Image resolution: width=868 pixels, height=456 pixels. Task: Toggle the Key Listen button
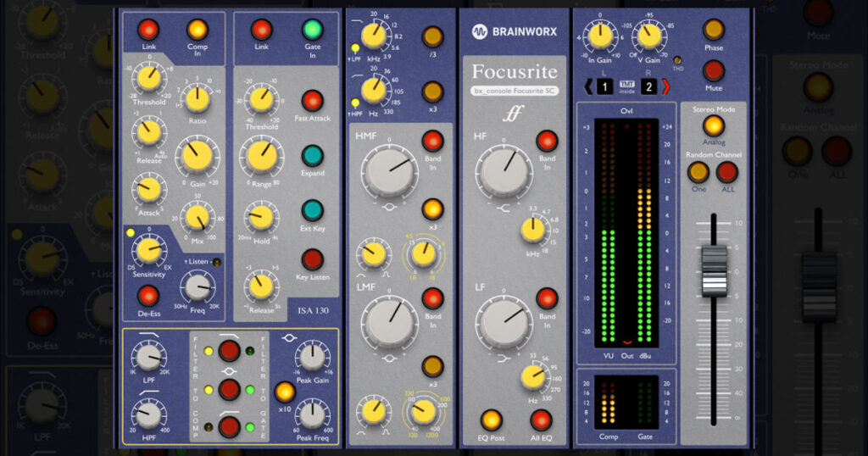click(x=312, y=259)
